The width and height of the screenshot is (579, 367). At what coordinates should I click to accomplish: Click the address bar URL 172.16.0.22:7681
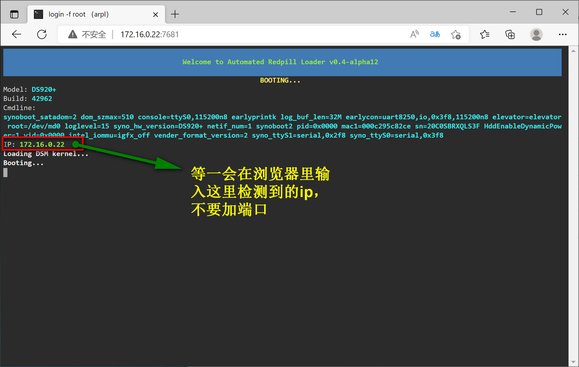pos(150,34)
